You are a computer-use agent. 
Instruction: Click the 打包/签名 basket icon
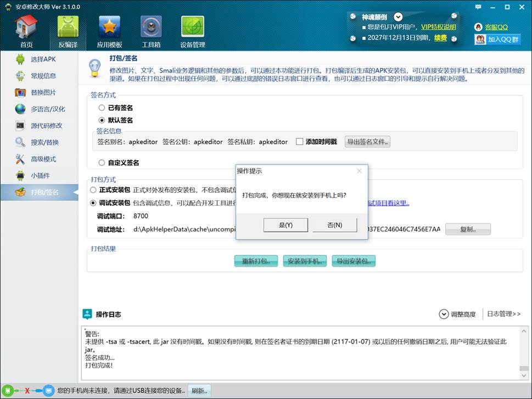(20, 192)
